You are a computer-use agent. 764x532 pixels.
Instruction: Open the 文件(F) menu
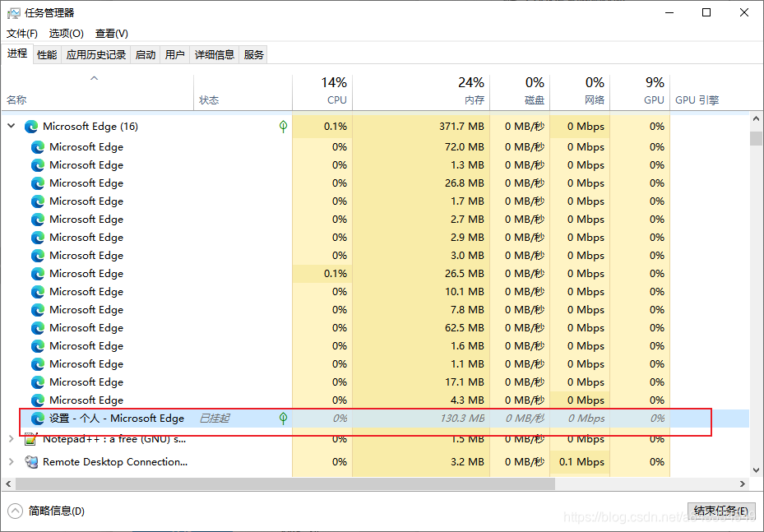pyautogui.click(x=22, y=34)
